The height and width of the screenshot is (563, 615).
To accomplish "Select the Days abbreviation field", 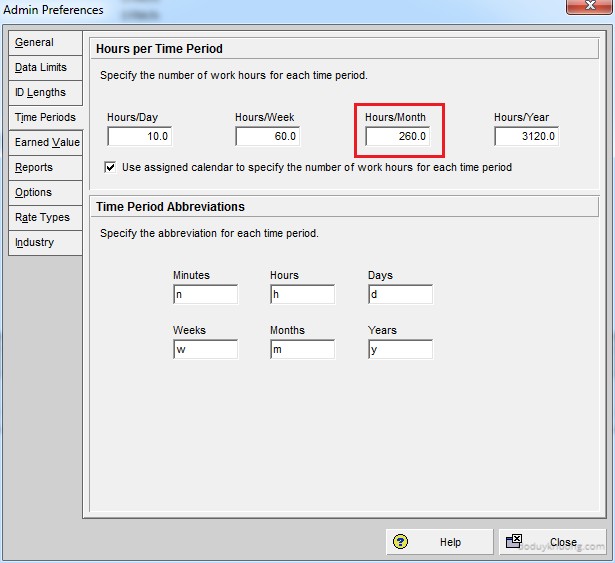I will (400, 295).
